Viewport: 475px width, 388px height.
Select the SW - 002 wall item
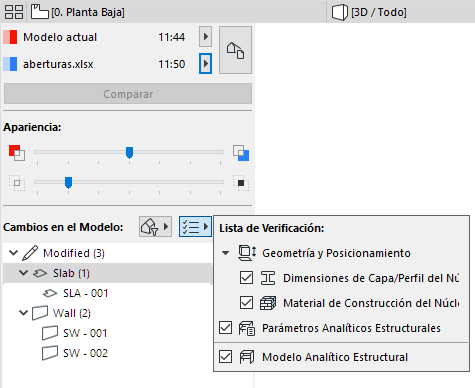click(x=86, y=353)
